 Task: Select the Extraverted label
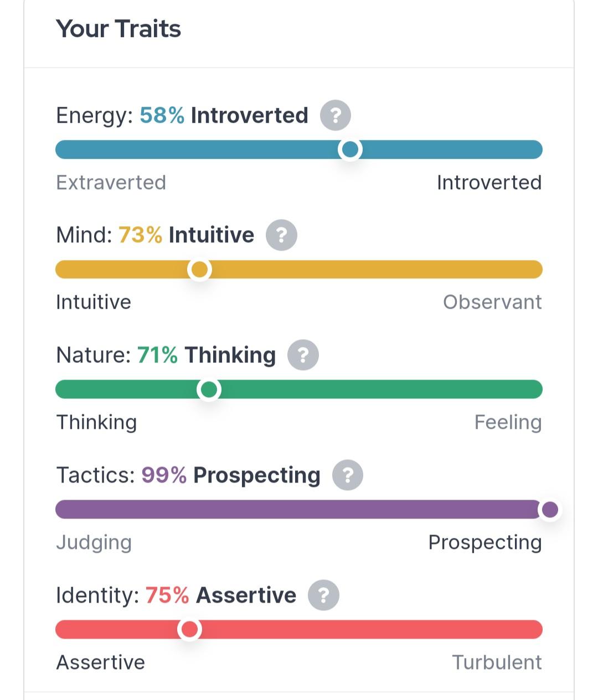pos(111,183)
